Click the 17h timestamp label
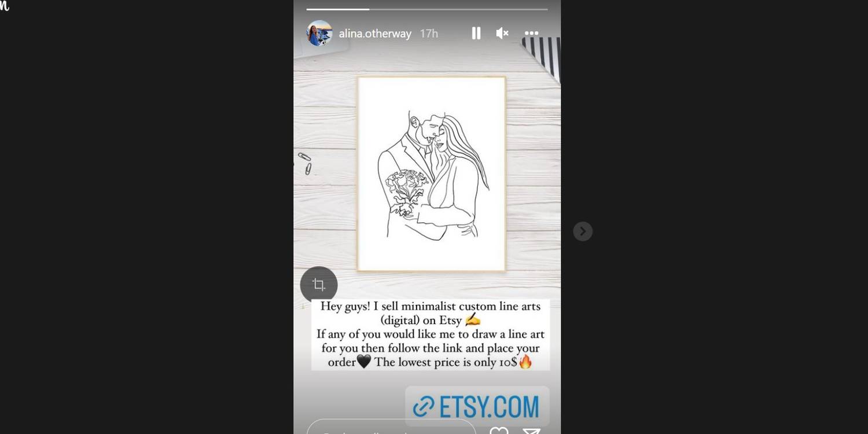The height and width of the screenshot is (434, 868). coord(429,34)
